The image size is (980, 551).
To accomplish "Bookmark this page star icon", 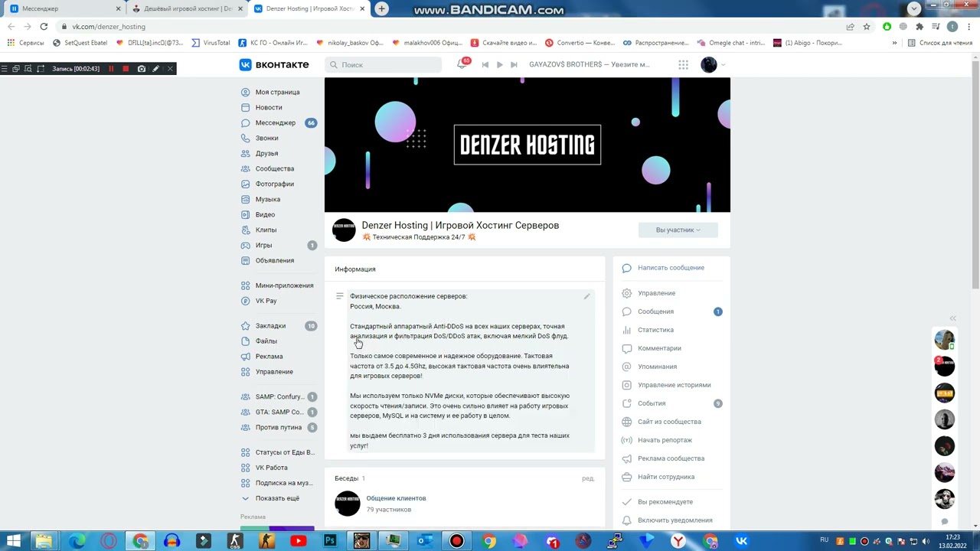I will (867, 26).
